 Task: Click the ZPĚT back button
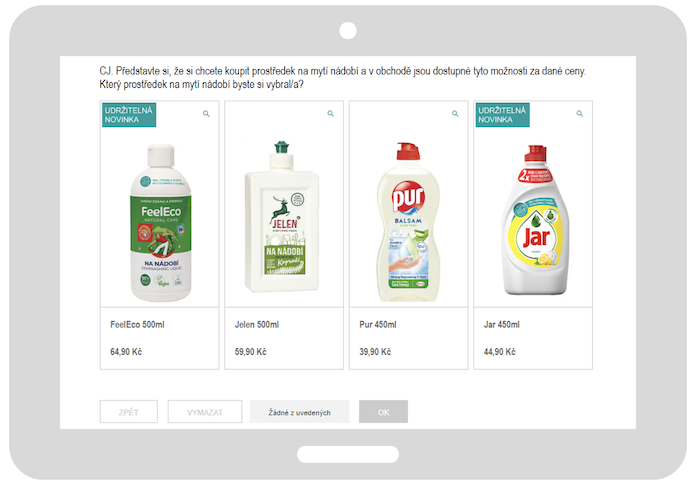[129, 412]
